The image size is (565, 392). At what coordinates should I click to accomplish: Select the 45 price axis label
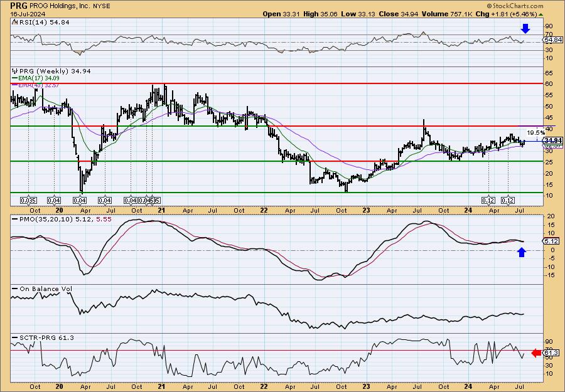pos(549,118)
